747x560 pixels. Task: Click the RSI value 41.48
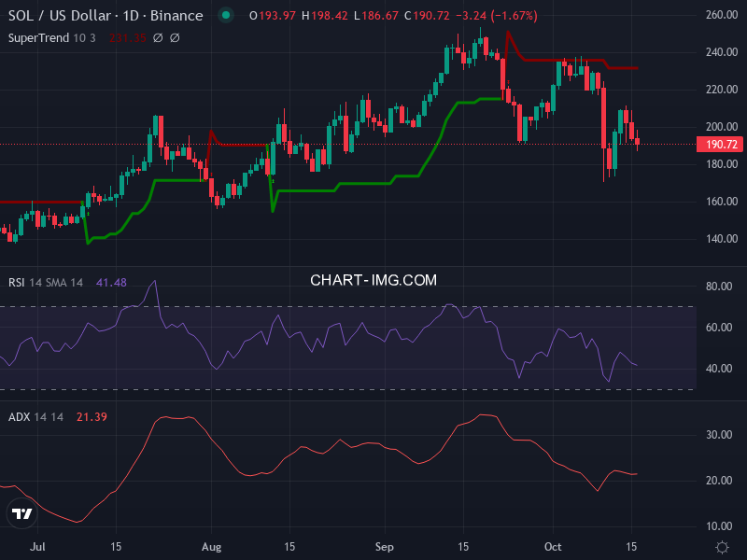click(x=111, y=282)
